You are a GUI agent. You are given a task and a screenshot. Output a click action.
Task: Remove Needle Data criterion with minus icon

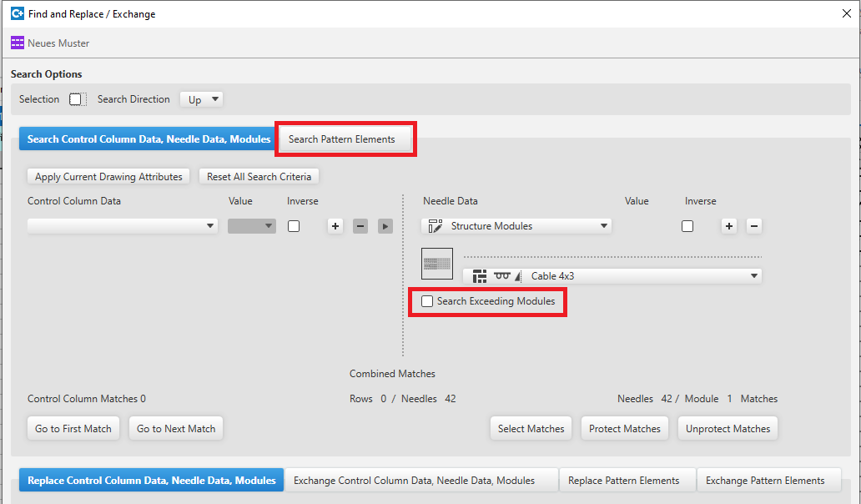(753, 226)
